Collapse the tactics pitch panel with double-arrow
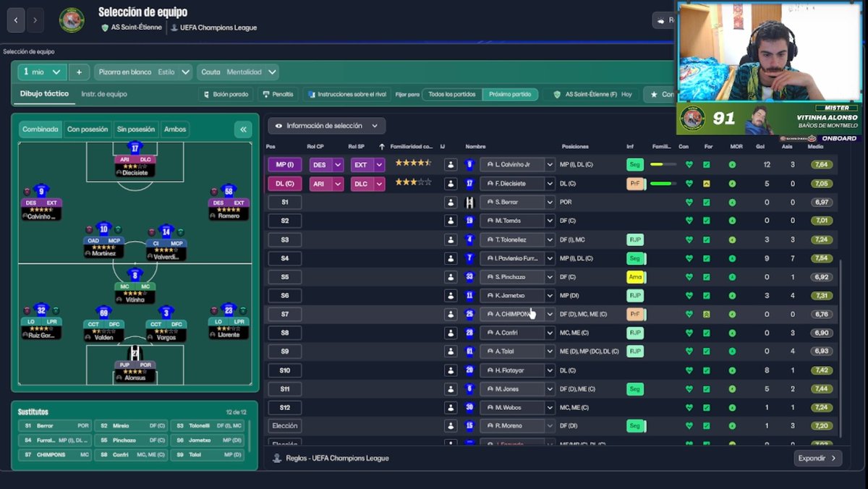This screenshot has height=489, width=868. [243, 129]
